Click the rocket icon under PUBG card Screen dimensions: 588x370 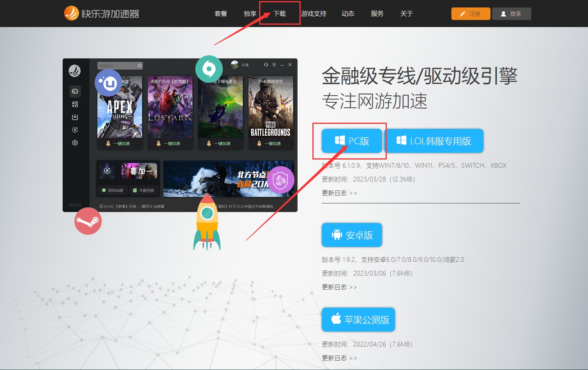coord(259,143)
